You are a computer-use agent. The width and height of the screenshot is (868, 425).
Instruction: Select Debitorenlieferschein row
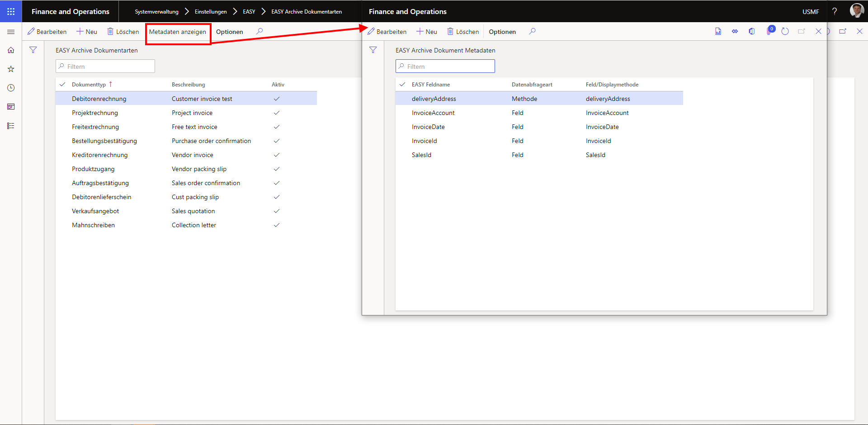[186, 197]
